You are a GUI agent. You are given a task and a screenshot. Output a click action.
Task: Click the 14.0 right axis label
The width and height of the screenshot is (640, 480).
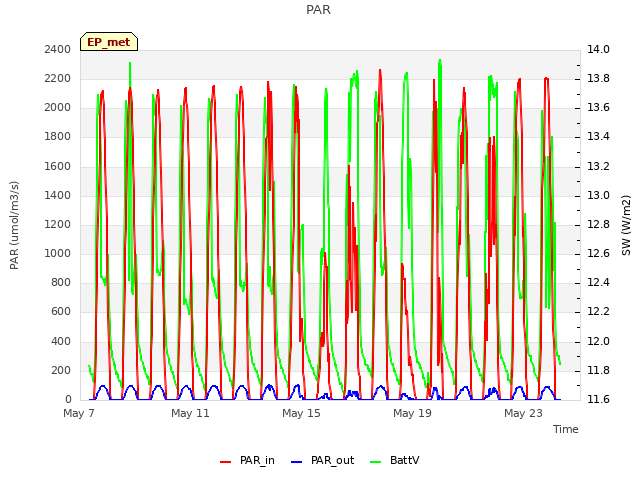(598, 49)
